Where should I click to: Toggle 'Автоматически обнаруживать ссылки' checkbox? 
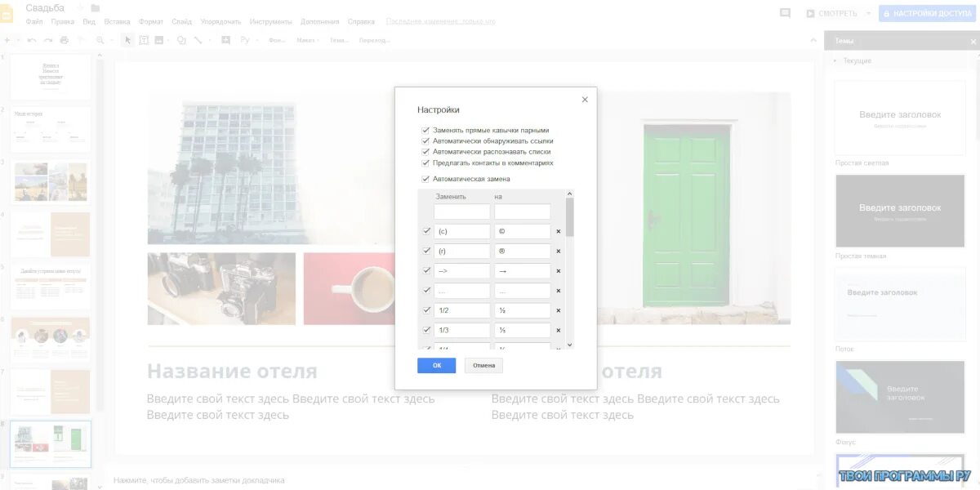(425, 140)
